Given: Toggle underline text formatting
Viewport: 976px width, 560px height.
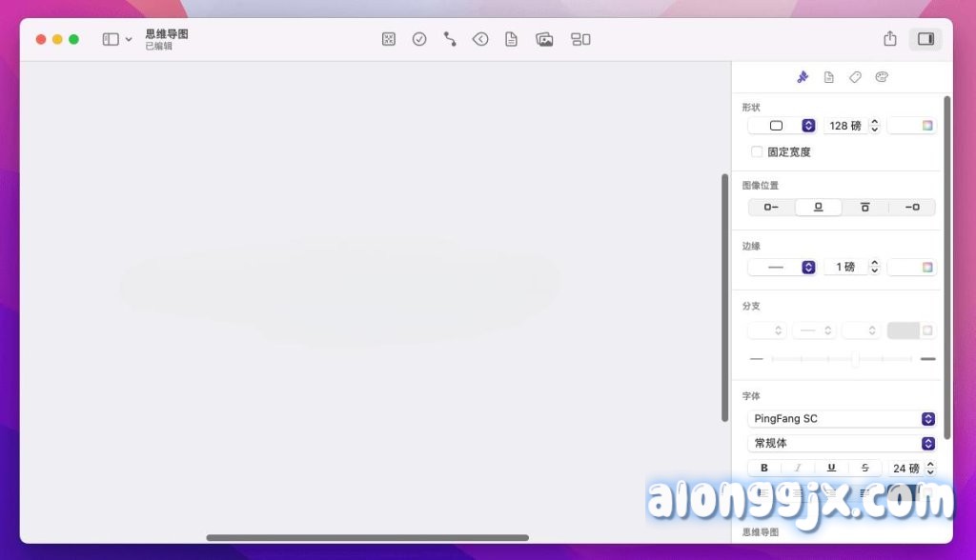Looking at the screenshot, I should (831, 468).
